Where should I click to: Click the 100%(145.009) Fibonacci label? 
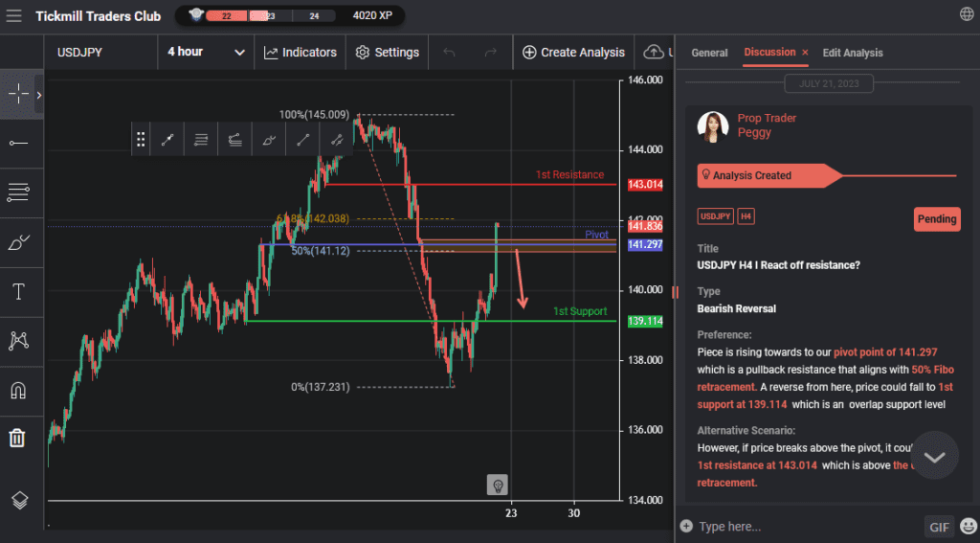pyautogui.click(x=314, y=115)
